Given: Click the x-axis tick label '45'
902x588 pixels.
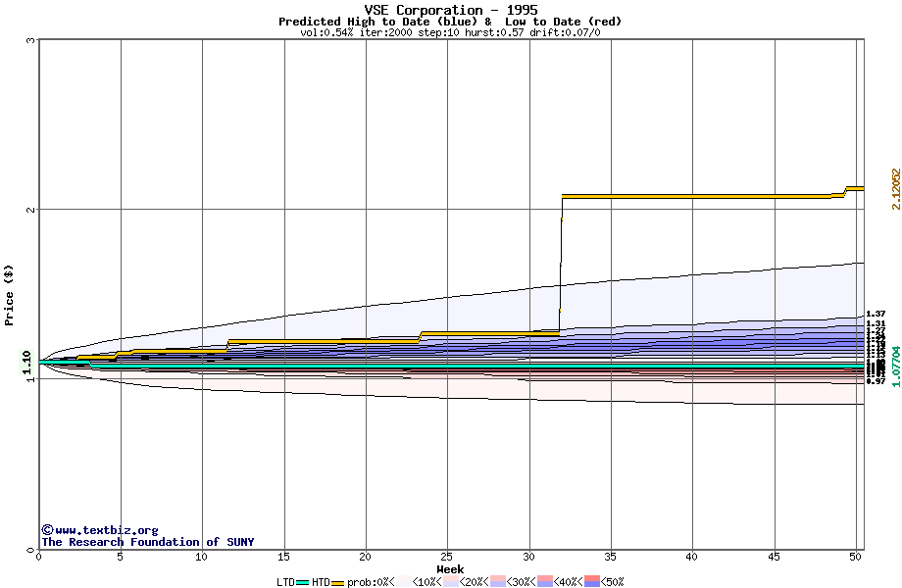Looking at the screenshot, I should (775, 557).
